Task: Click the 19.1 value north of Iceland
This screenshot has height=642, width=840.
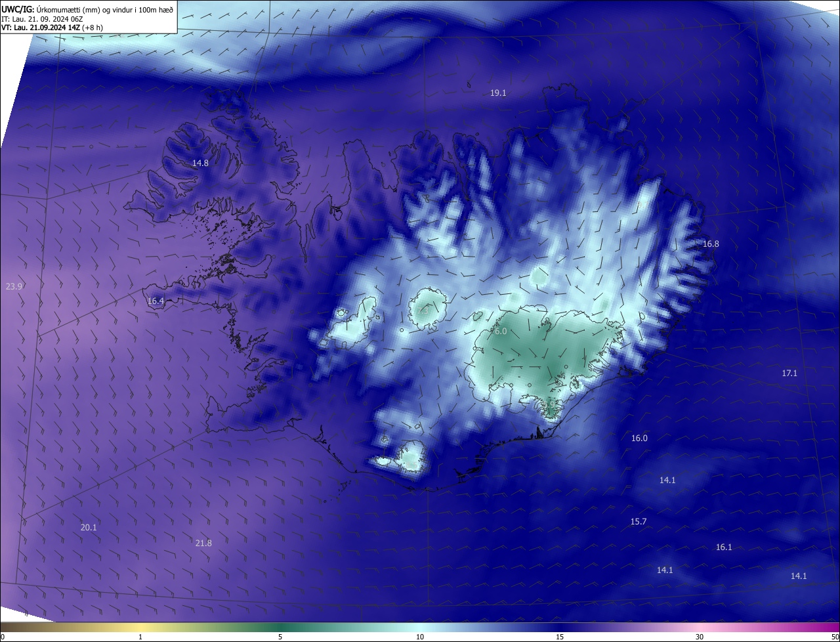Action: point(499,93)
